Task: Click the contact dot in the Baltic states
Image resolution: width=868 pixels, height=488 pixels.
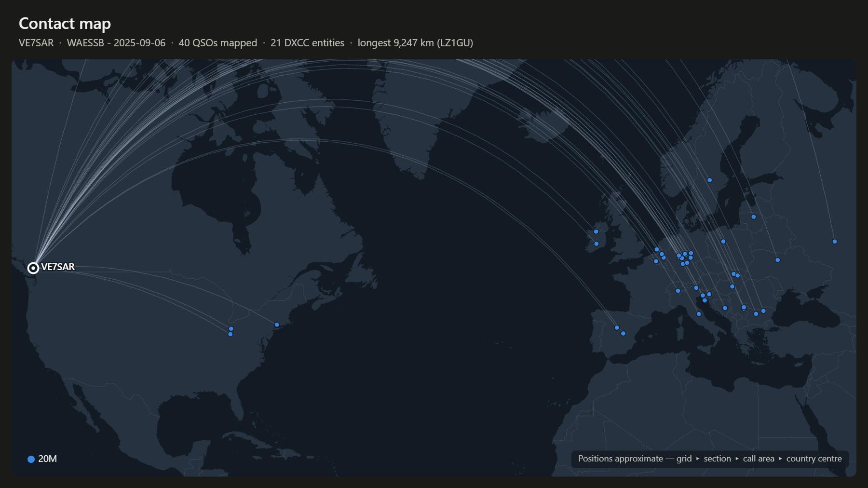Action: (x=753, y=217)
